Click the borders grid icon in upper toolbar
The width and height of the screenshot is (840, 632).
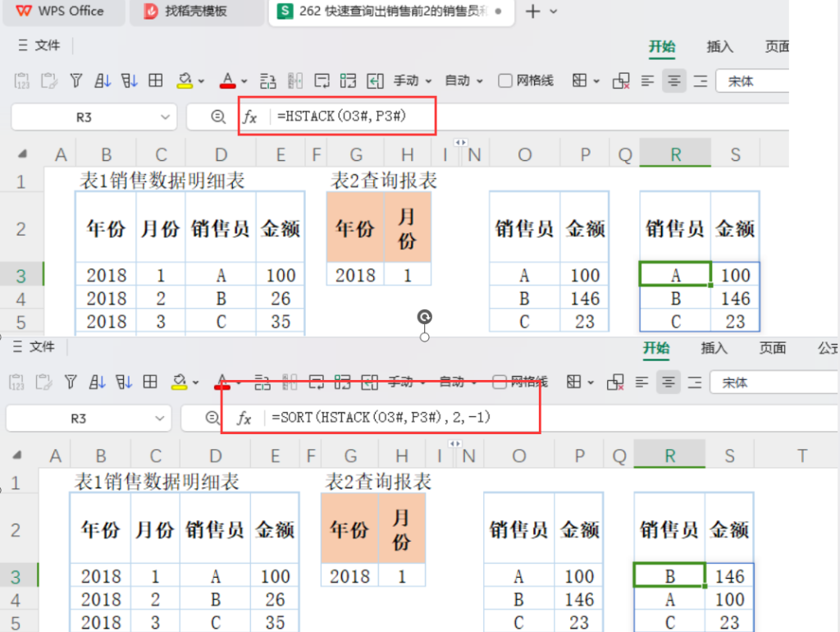156,81
